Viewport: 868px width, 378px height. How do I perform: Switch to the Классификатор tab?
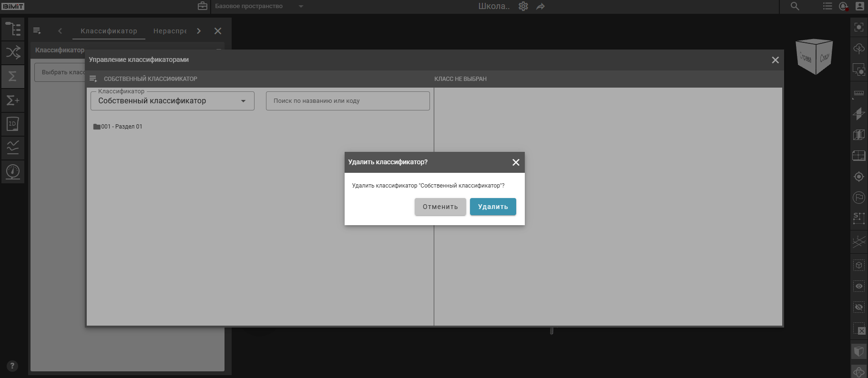click(109, 31)
